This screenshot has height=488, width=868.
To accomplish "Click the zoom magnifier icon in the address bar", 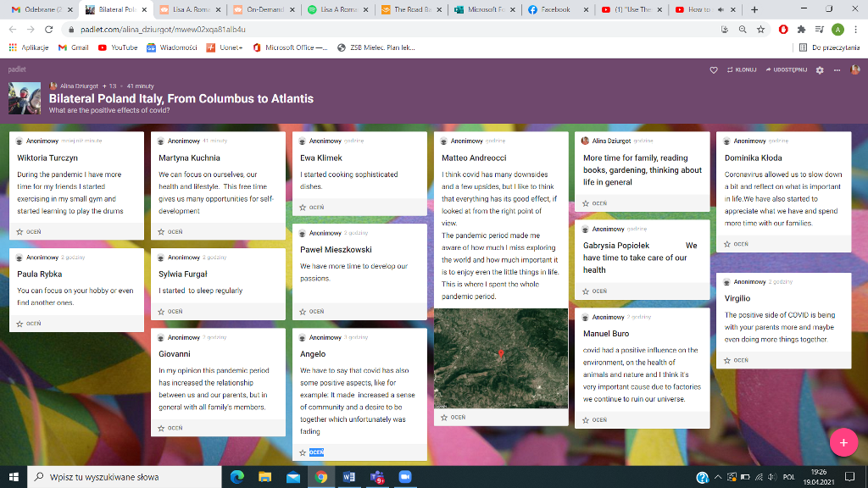I will pyautogui.click(x=743, y=29).
